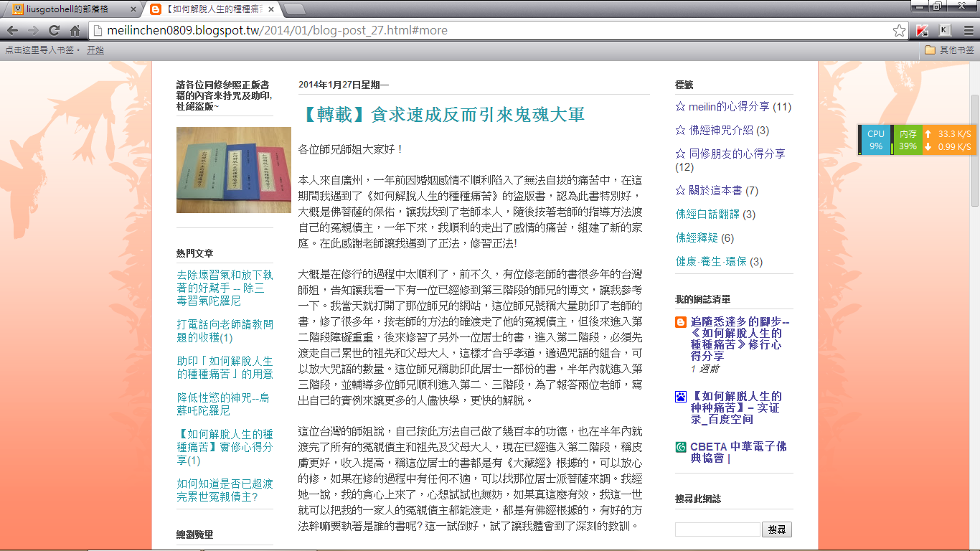
Task: Click the 开始 import bookmarks link
Action: click(x=95, y=50)
